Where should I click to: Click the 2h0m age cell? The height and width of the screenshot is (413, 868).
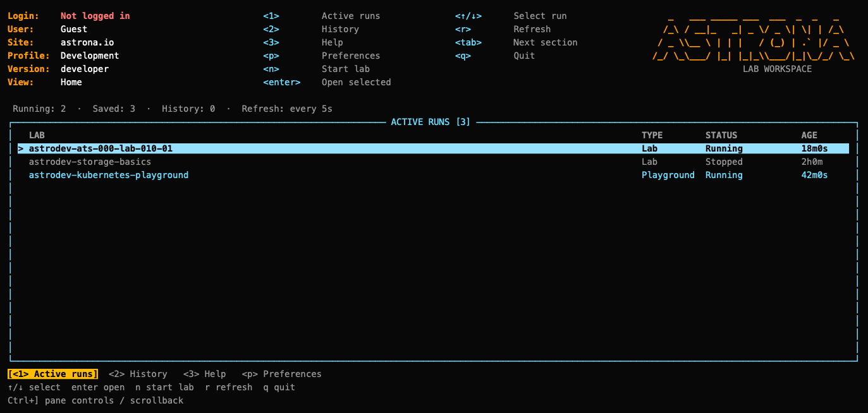812,162
